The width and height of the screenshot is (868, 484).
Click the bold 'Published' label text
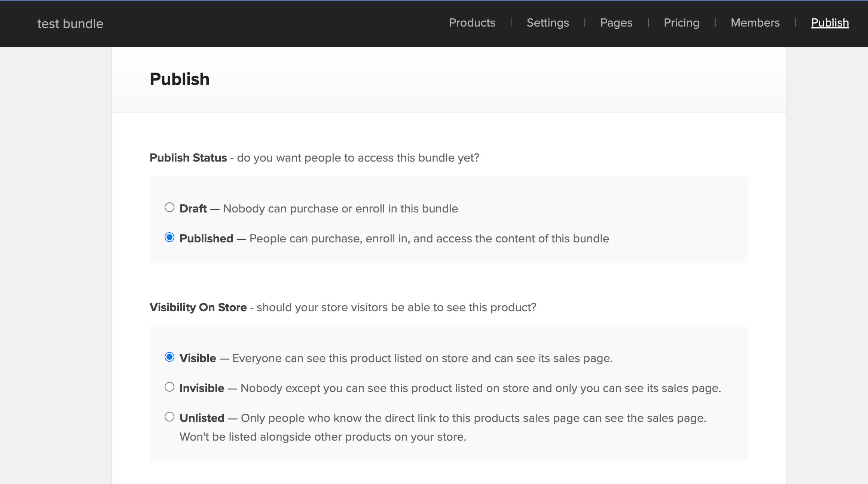(206, 239)
